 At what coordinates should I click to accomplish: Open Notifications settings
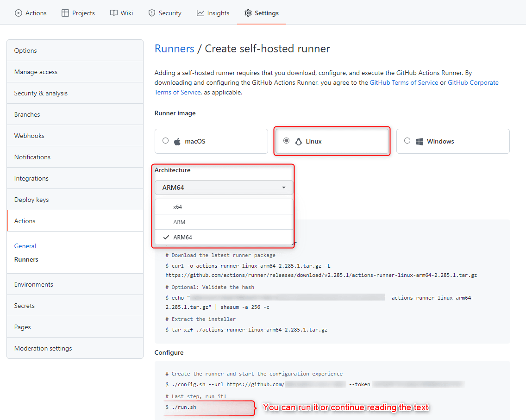[x=75, y=157]
